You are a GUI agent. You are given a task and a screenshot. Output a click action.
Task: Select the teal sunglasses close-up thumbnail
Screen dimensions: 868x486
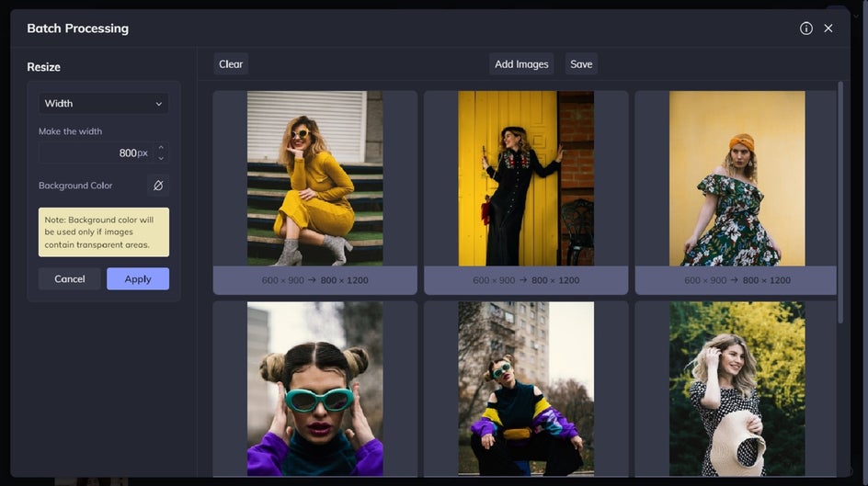315,389
